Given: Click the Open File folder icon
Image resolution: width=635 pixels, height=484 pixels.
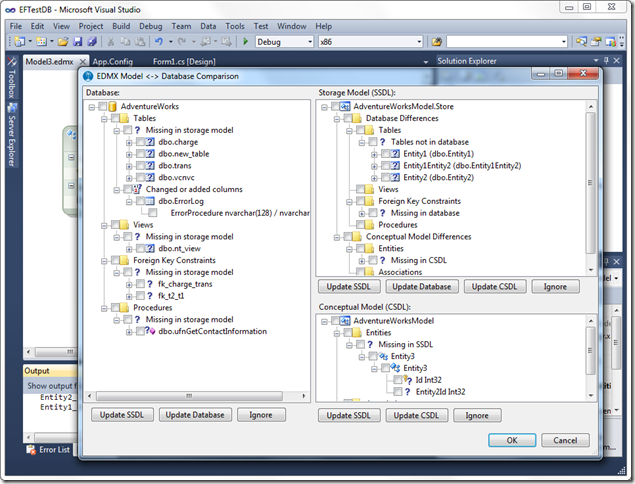Looking at the screenshot, I should coord(63,41).
